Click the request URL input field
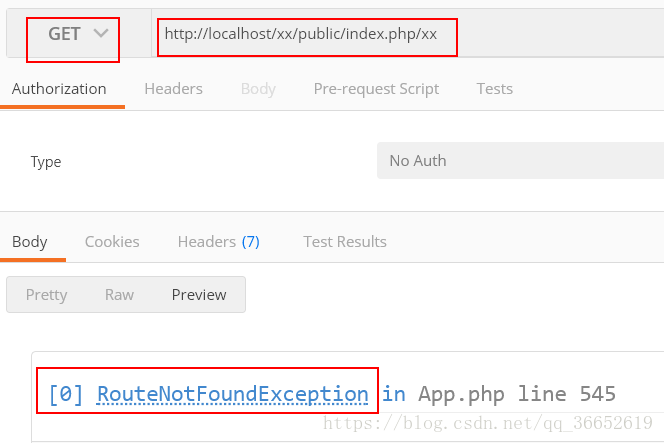The width and height of the screenshot is (664, 443). click(407, 34)
